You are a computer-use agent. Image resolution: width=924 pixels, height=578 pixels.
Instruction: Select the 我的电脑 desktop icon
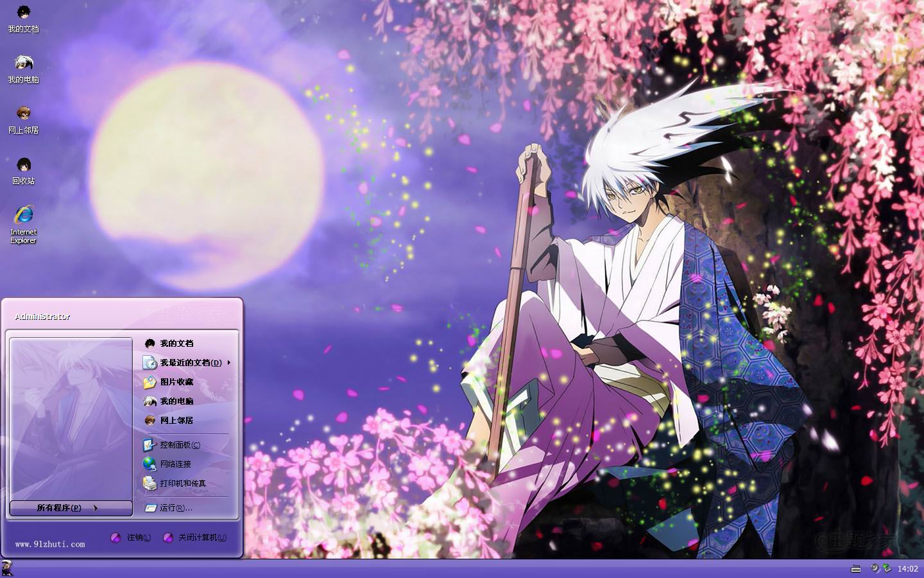pyautogui.click(x=23, y=69)
